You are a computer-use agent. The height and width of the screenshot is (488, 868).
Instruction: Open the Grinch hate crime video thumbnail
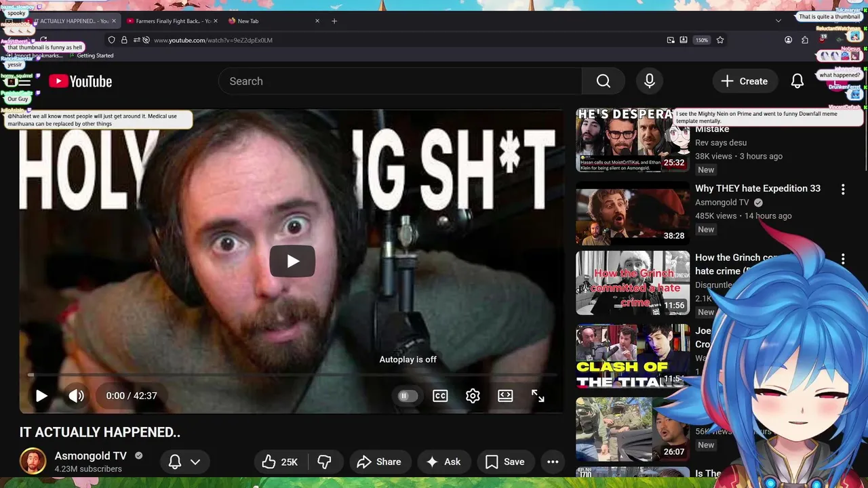click(x=633, y=283)
